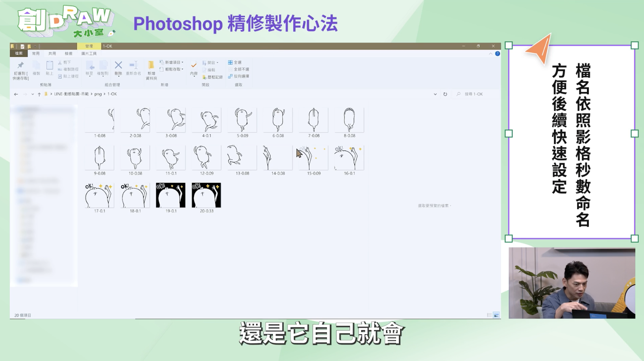
Task: Click the file name label 18-0.1
Action: pyautogui.click(x=135, y=211)
